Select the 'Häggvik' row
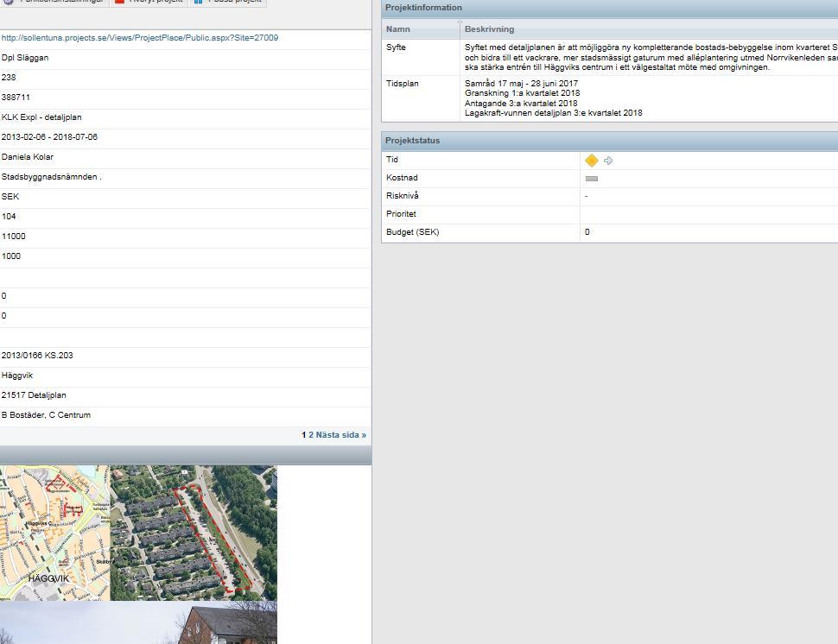The image size is (838, 644). (185, 376)
